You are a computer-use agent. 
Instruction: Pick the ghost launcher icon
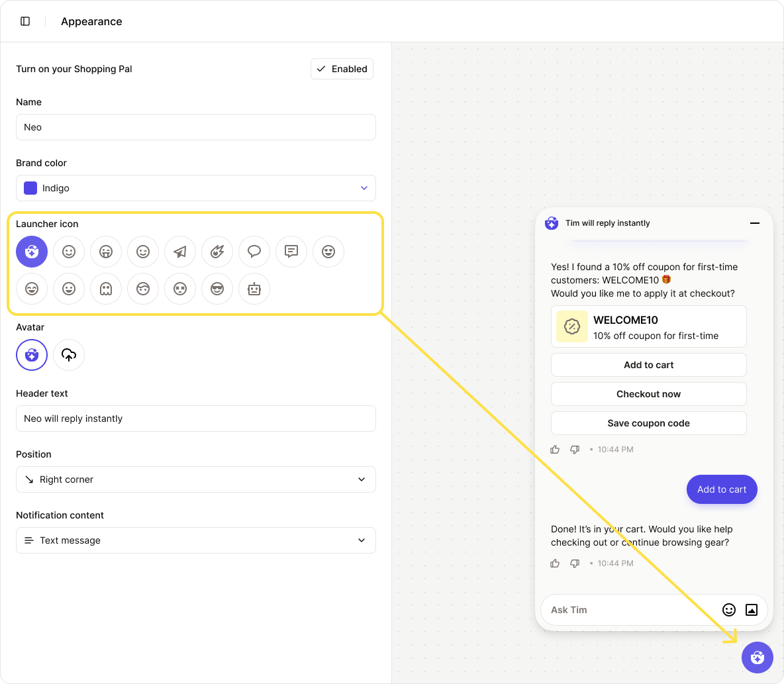[x=105, y=289]
